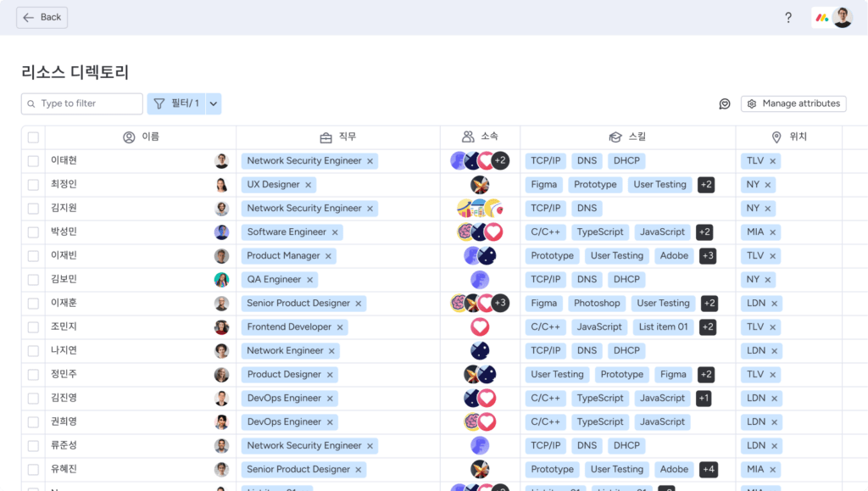The height and width of the screenshot is (491, 868).
Task: Expand +2 more skills for 최정인
Action: tap(706, 185)
